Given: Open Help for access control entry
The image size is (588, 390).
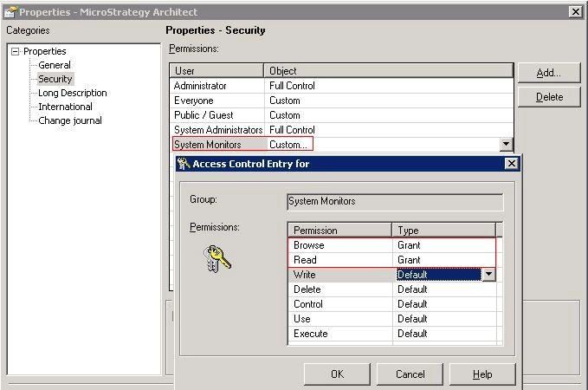Looking at the screenshot, I should 482,374.
